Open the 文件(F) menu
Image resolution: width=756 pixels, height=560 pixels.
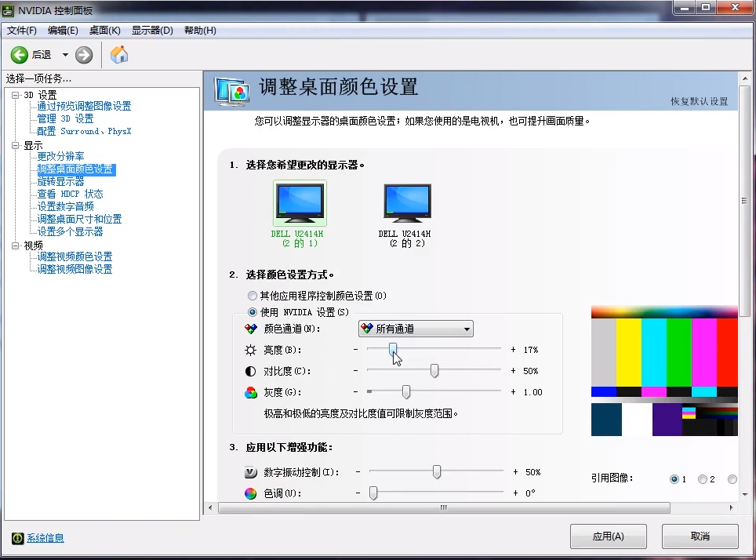[22, 31]
